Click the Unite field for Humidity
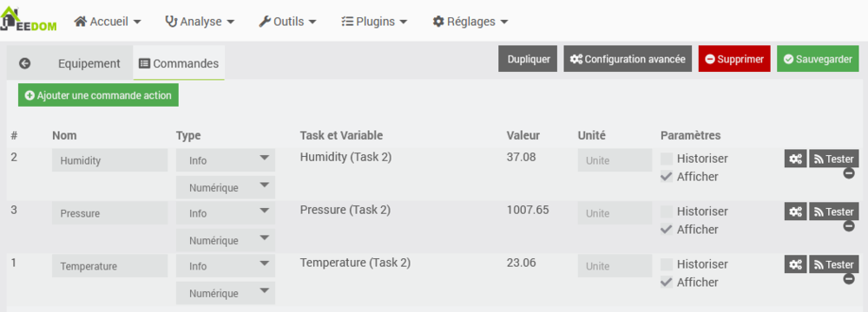The width and height of the screenshot is (868, 312). point(615,160)
